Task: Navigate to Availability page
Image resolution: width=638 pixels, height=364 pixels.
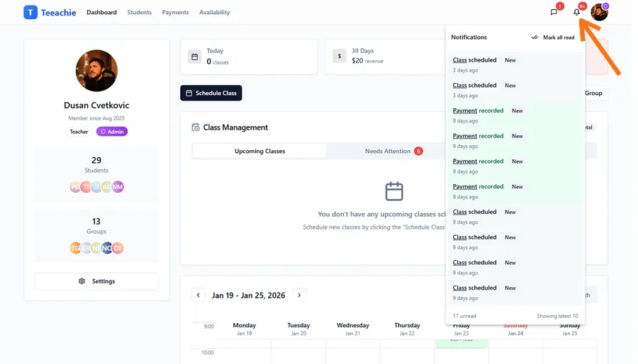Action: tap(214, 12)
